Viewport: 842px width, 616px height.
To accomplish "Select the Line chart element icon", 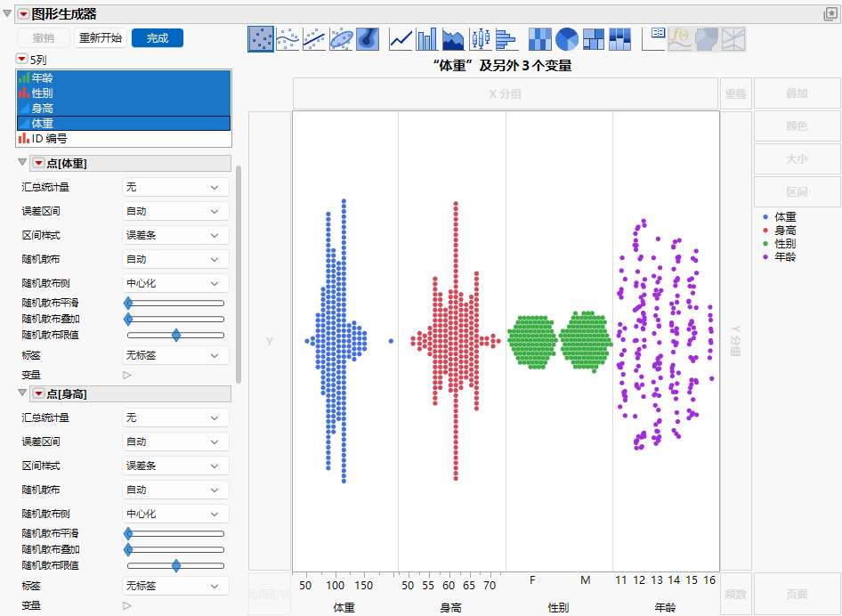I will 401,39.
